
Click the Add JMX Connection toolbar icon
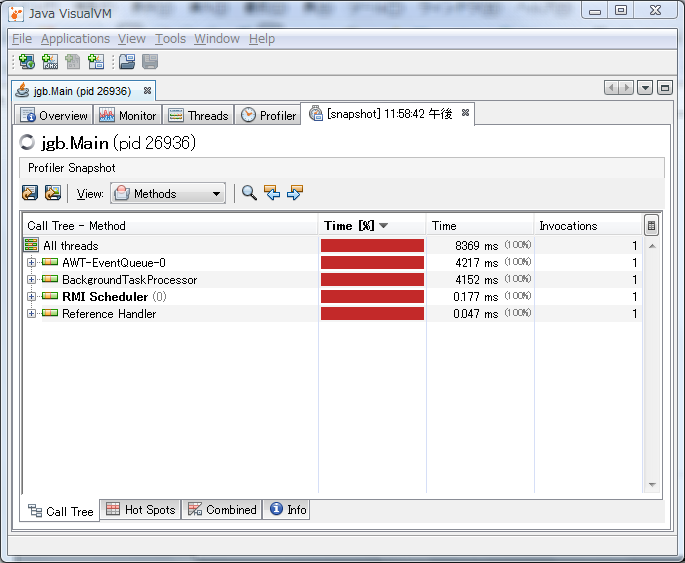click(50, 62)
